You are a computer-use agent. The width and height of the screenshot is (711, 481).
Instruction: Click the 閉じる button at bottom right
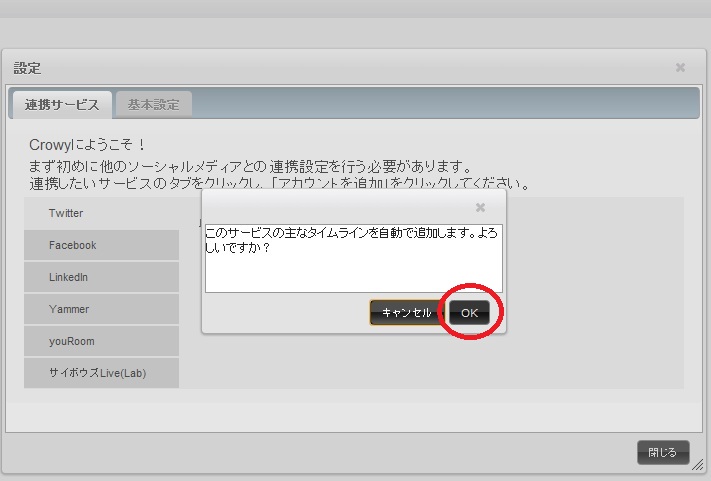click(x=662, y=452)
